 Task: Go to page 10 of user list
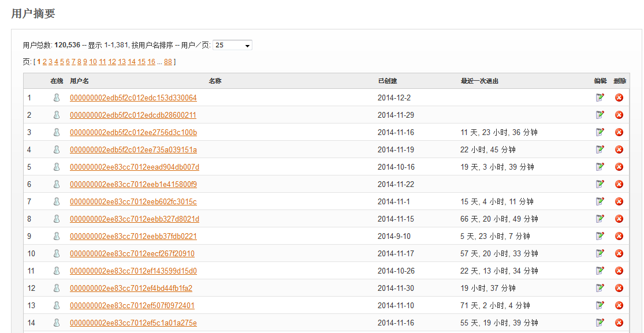(93, 62)
